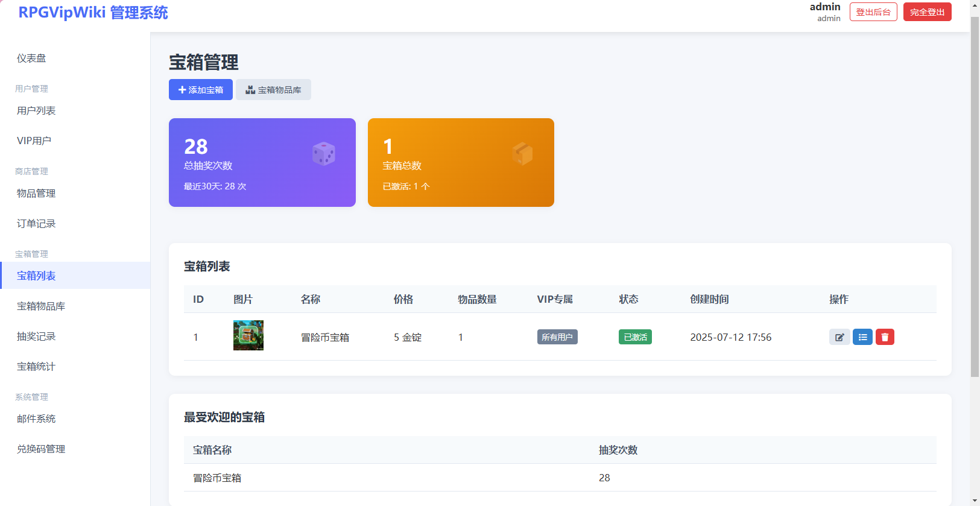
Task: Click the 2025-07-12 17:56 creation time
Action: point(731,338)
